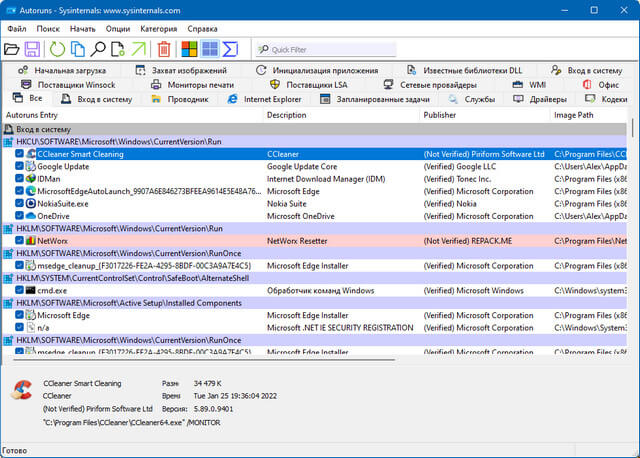The image size is (640, 458).
Task: Click the Open file toolbar icon
Action: 12,49
